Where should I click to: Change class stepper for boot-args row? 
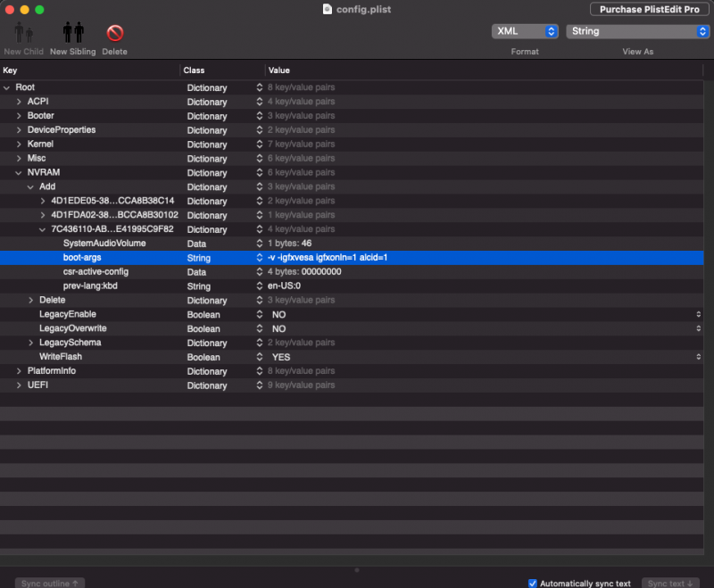point(259,258)
